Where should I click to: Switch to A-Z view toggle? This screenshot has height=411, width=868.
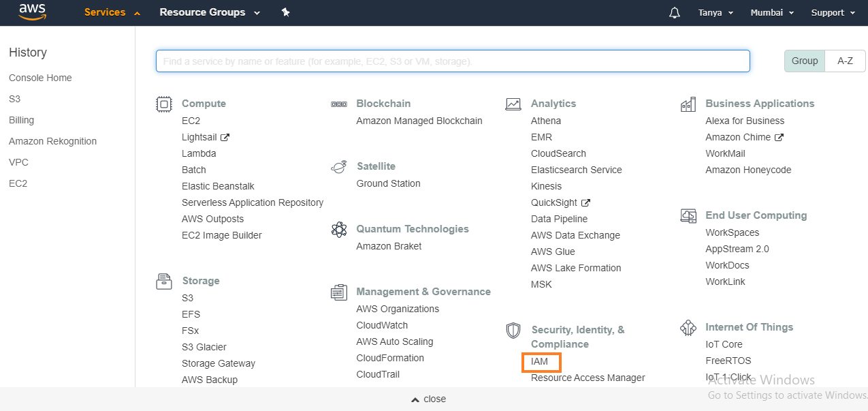tap(846, 61)
